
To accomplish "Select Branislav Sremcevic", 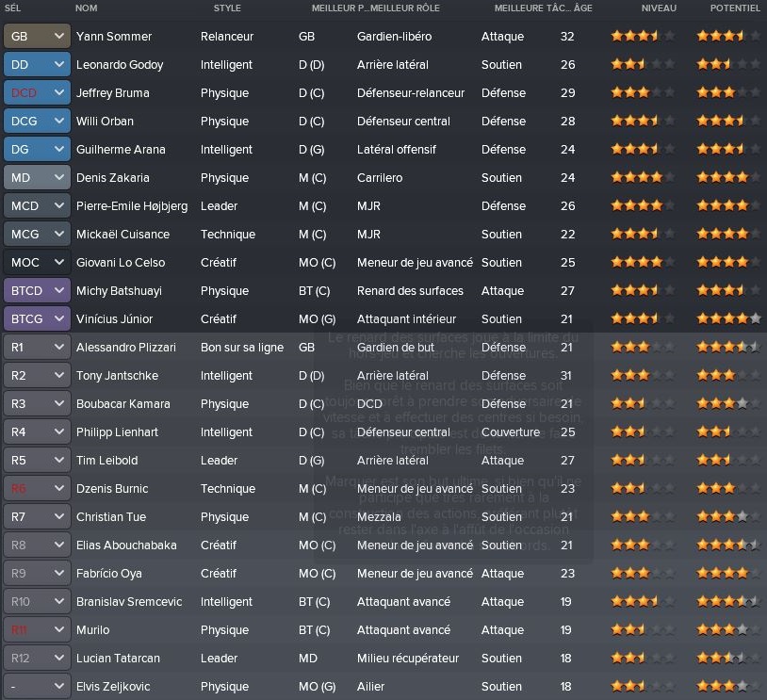I will [129, 602].
